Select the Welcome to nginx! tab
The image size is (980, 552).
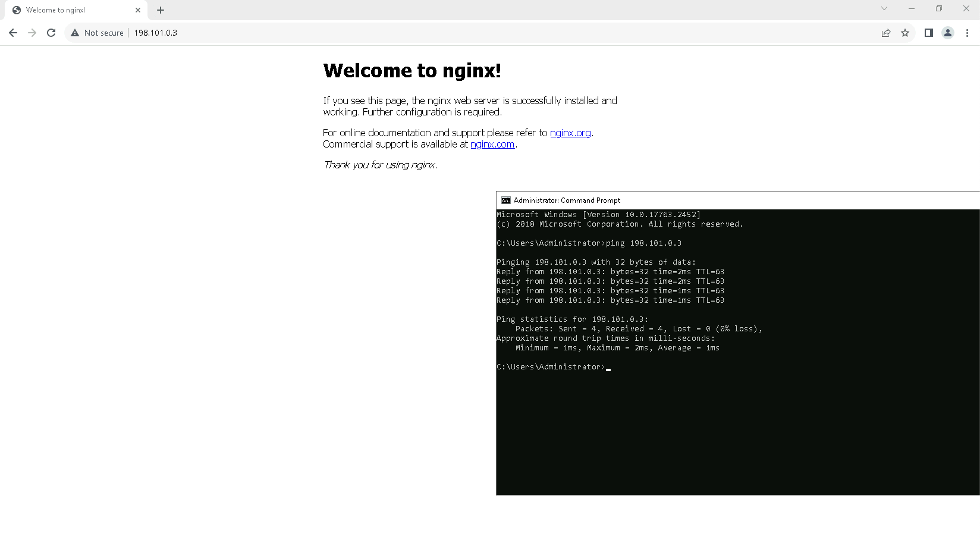[x=65, y=10]
